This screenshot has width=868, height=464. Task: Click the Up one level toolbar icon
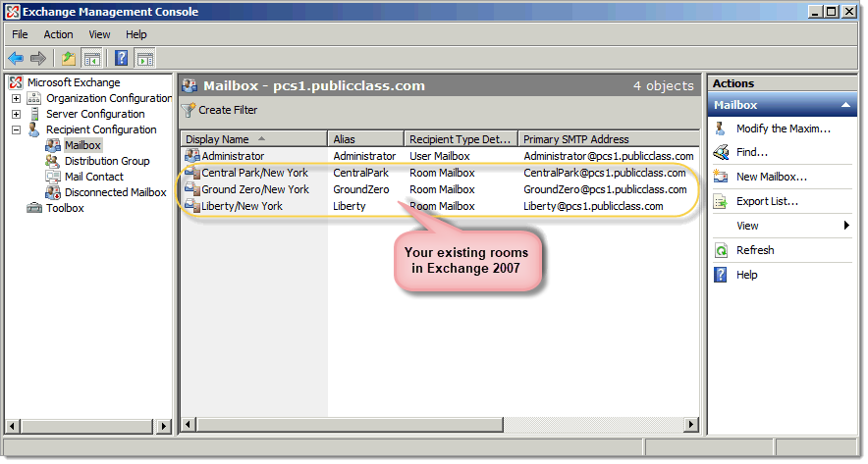tap(69, 58)
